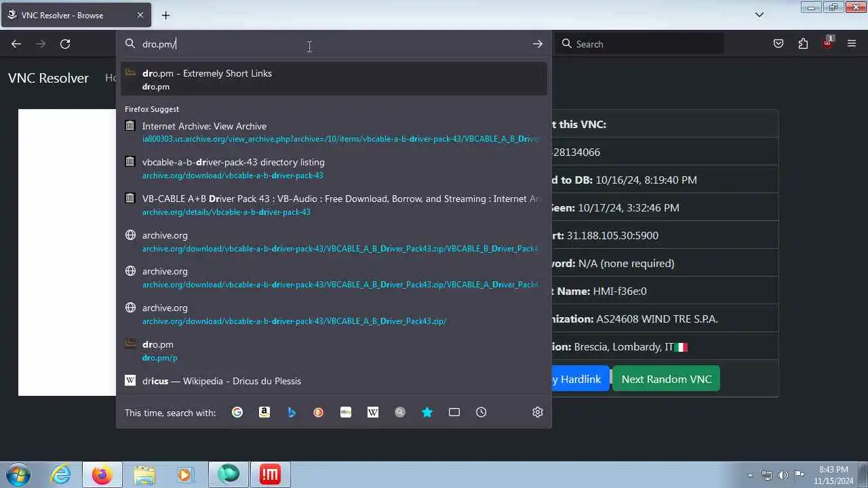Screen dimensions: 868x488
Task: Click the 10/16/24, 8:19:40 PM date text
Action: tap(646, 180)
